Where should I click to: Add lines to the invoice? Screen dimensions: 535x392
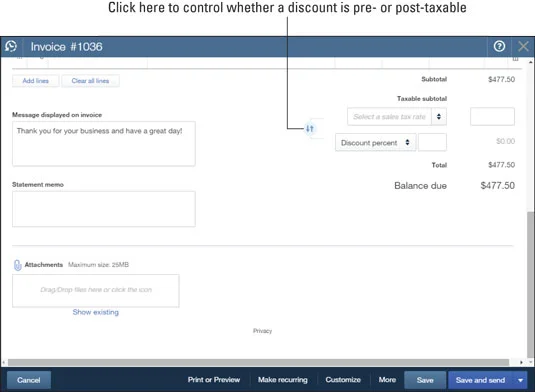point(35,81)
